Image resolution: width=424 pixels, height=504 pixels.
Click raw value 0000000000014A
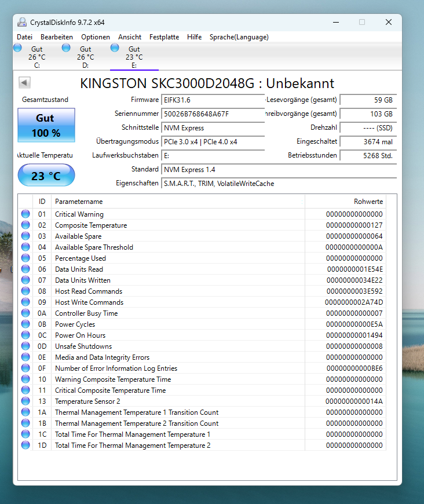click(x=354, y=401)
